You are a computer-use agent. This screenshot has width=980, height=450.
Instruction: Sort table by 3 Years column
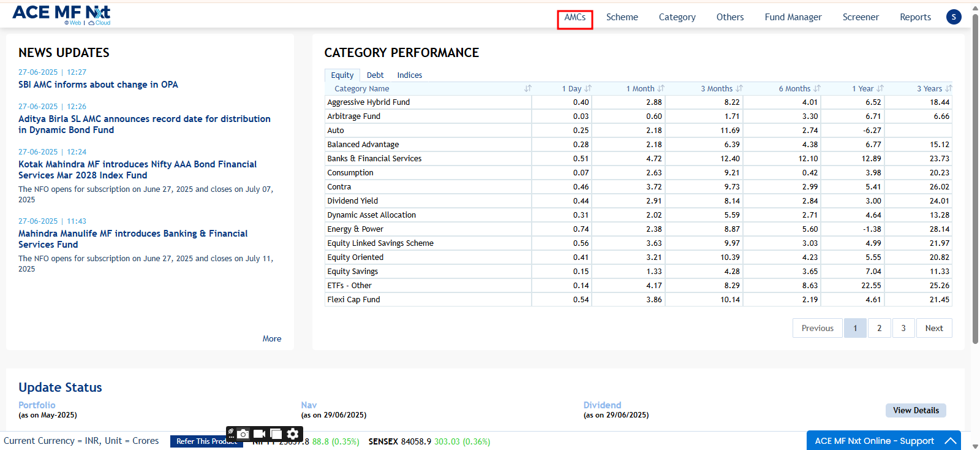click(x=948, y=89)
